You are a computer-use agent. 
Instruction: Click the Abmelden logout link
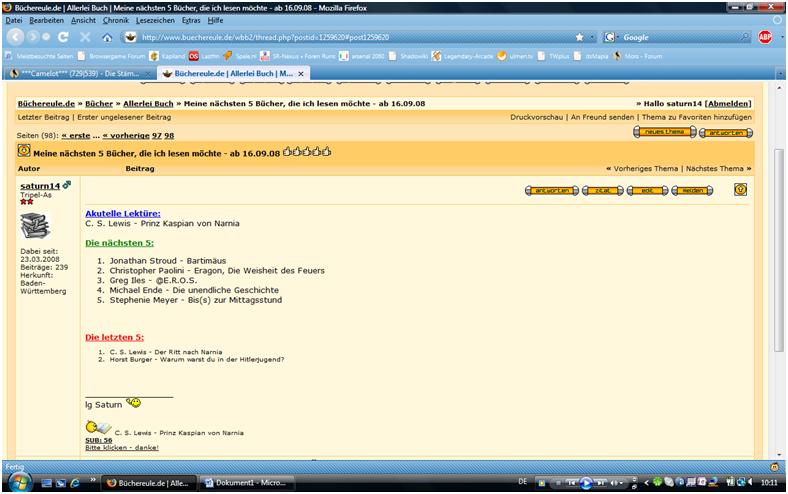727,103
